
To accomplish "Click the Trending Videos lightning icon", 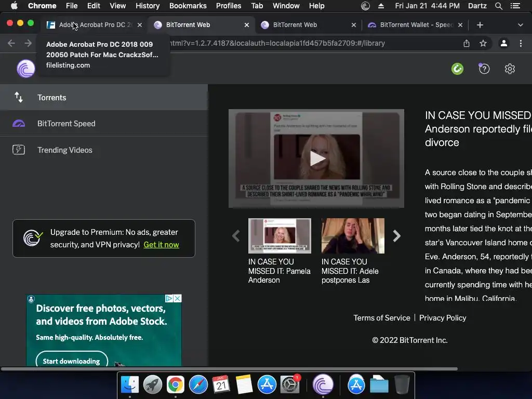I will click(x=19, y=150).
